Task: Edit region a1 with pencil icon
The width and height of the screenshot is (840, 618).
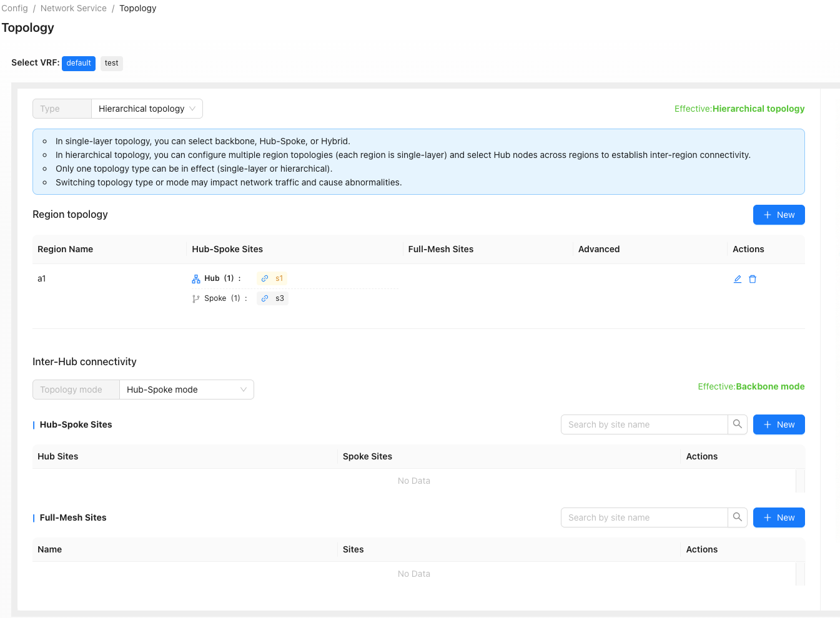Action: pos(738,279)
